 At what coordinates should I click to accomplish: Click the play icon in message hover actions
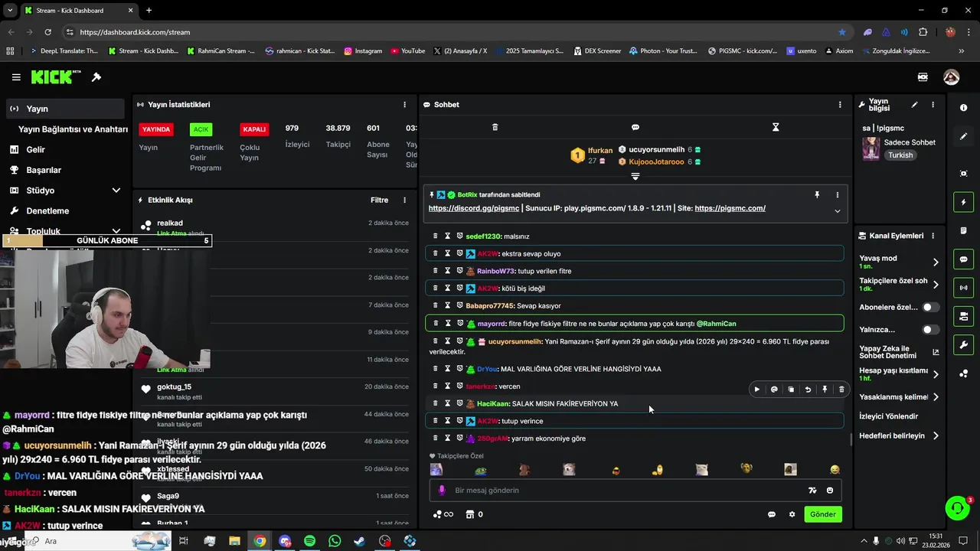757,390
